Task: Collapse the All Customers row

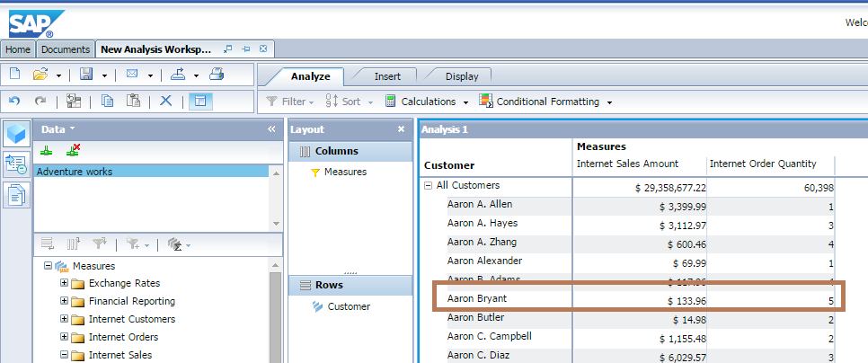Action: point(428,186)
